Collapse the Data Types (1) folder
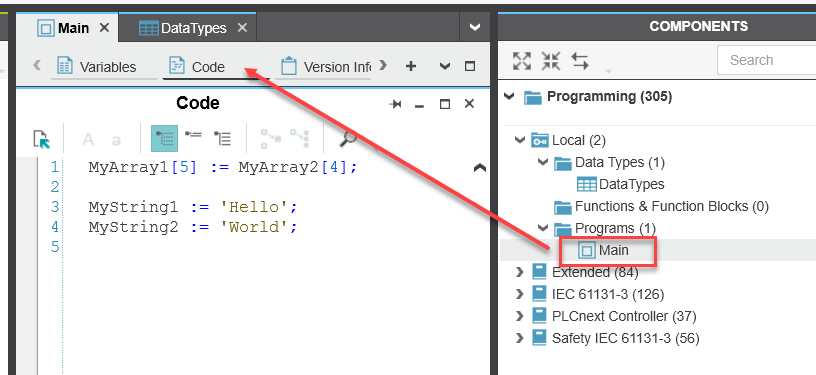 click(543, 162)
